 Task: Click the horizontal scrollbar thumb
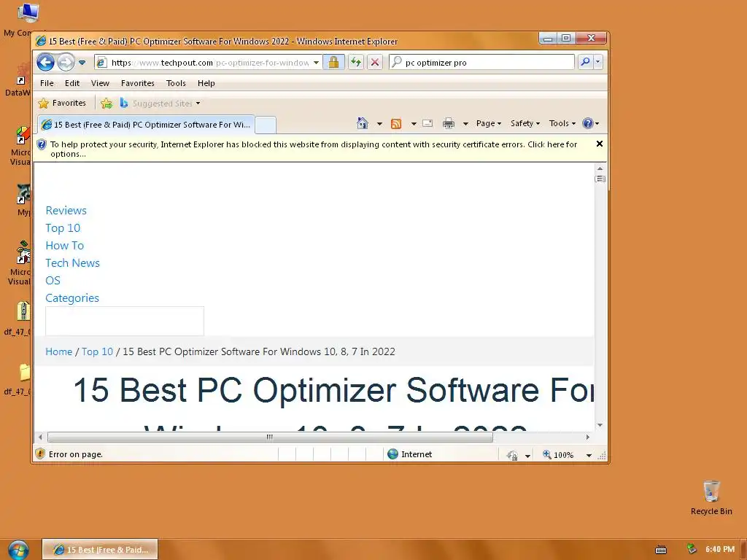[x=270, y=437]
